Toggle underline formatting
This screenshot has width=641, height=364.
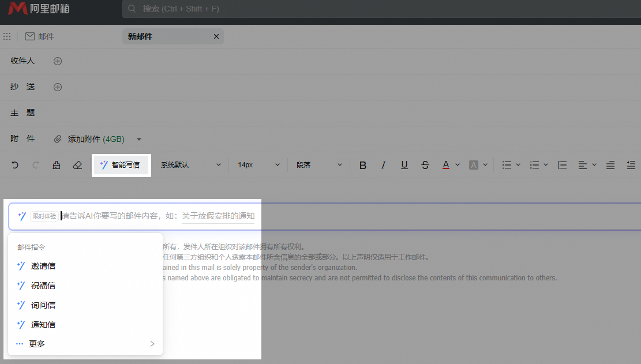click(404, 165)
